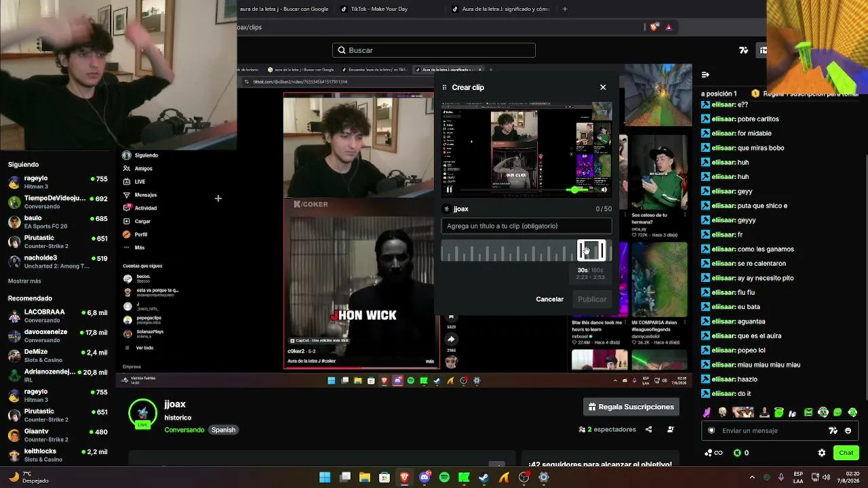Open Adrianozendej... IRL channel
The image size is (868, 488).
coord(58,375)
